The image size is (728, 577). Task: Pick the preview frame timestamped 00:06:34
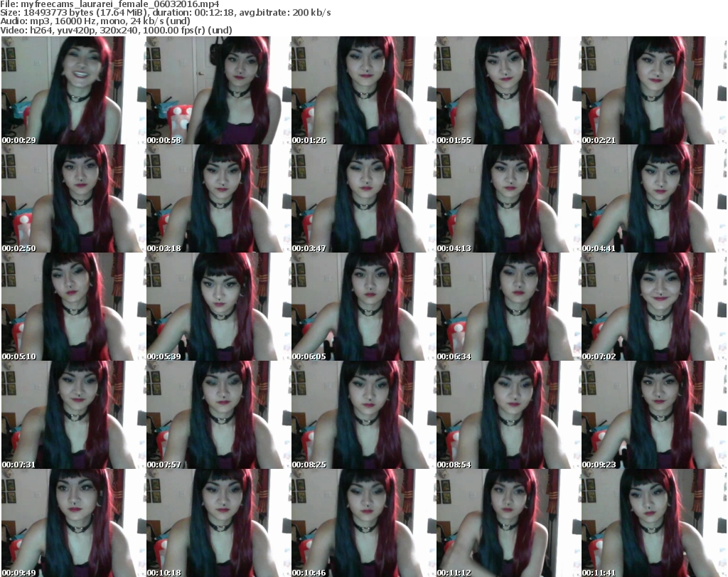pyautogui.click(x=508, y=307)
